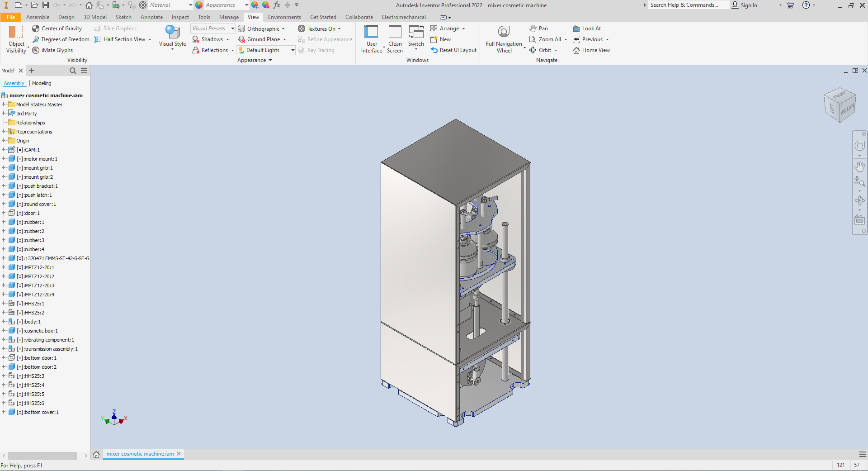Toggle iMate Glyphs visibility
Image resolution: width=868 pixels, height=471 pixels.
(x=52, y=50)
